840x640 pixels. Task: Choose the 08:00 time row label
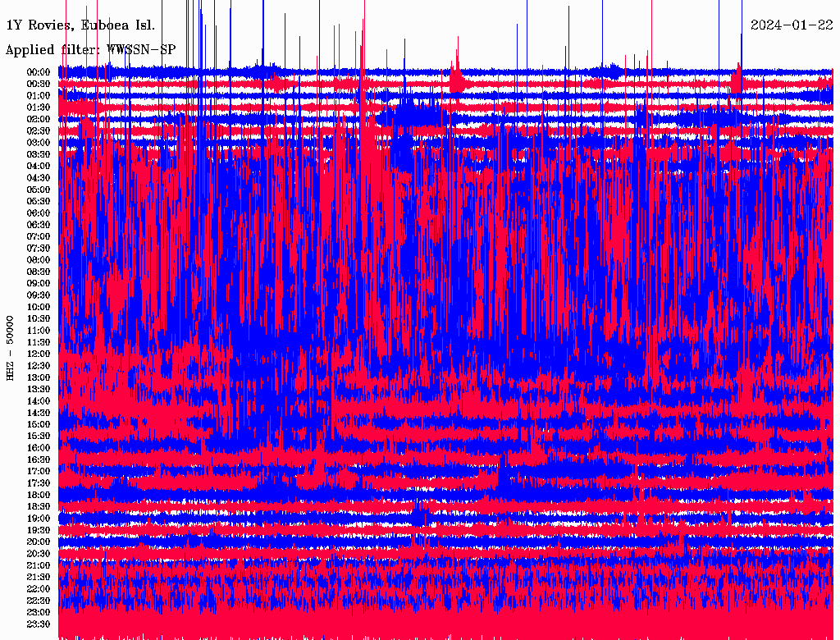click(39, 259)
